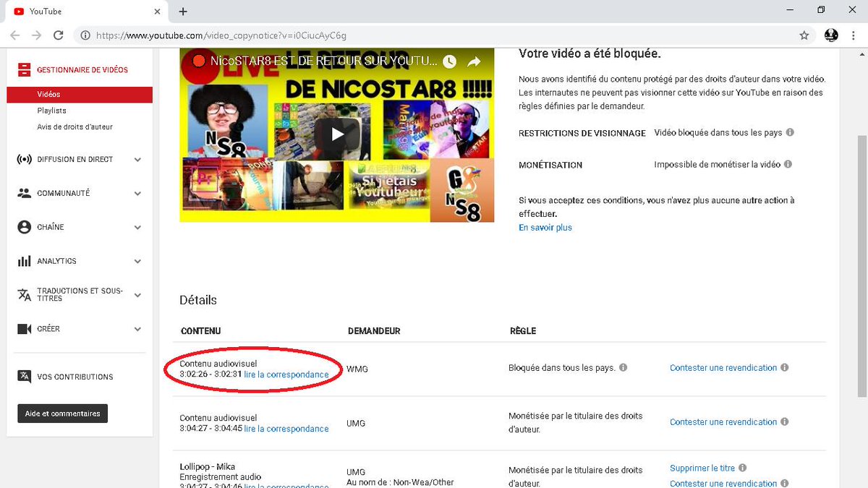Screen dimensions: 868x488
Task: Expand the Communauté chevron
Action: pos(137,194)
